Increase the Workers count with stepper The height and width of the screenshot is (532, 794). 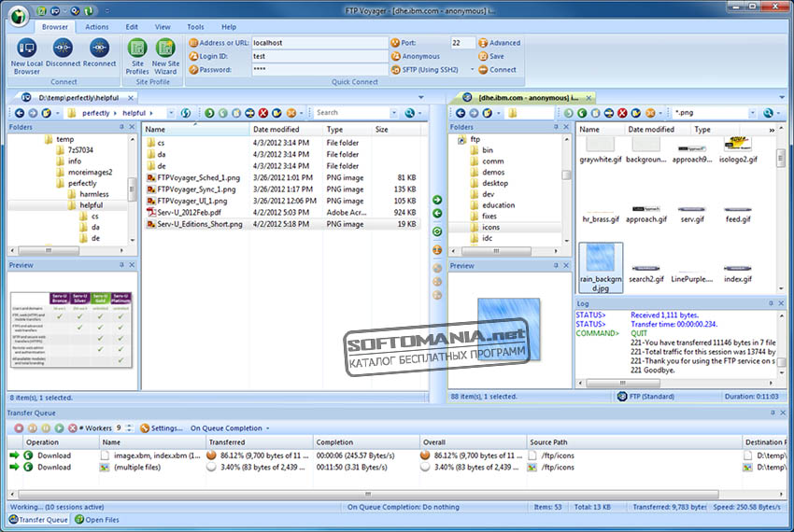129,426
